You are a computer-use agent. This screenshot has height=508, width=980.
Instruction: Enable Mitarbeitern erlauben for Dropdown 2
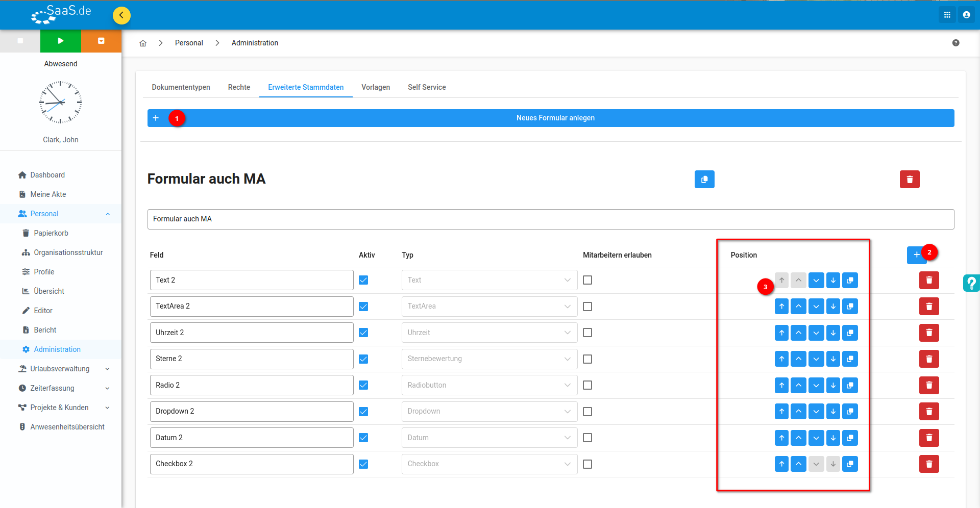587,412
